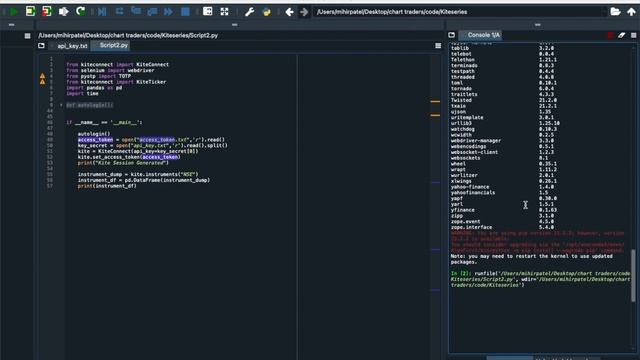Open left pane hamburger options

click(27, 36)
